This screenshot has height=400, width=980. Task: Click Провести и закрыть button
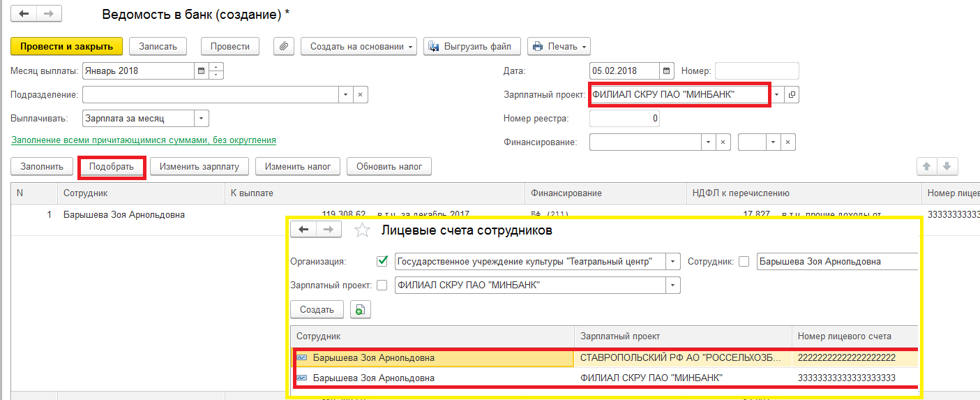coord(67,46)
